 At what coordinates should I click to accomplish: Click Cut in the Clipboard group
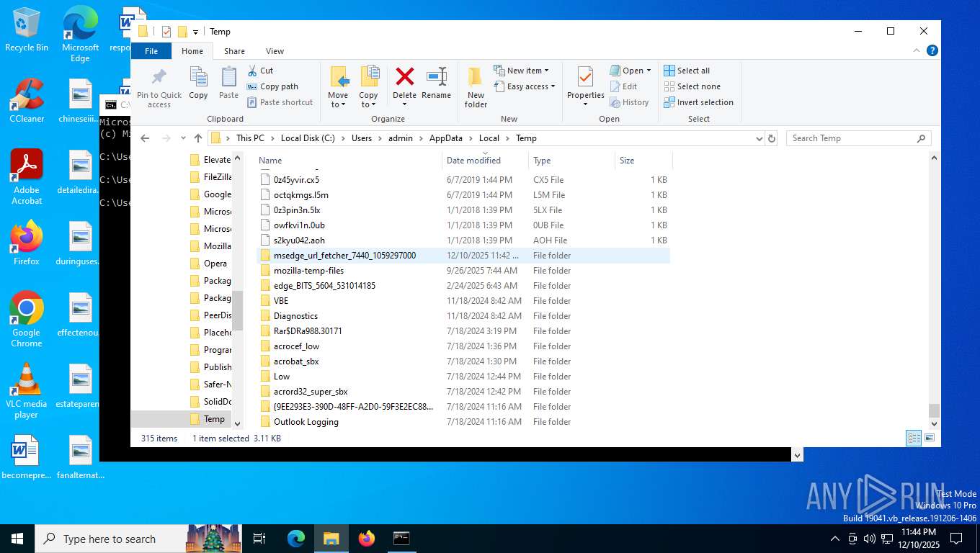[260, 71]
